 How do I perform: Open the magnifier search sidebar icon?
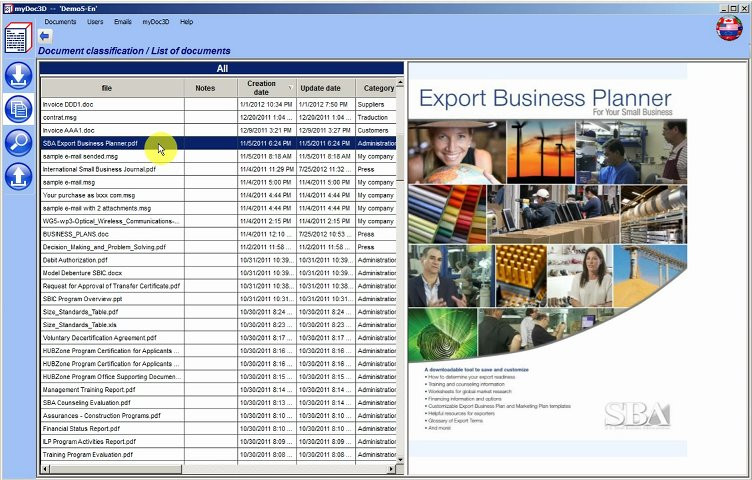(18, 142)
